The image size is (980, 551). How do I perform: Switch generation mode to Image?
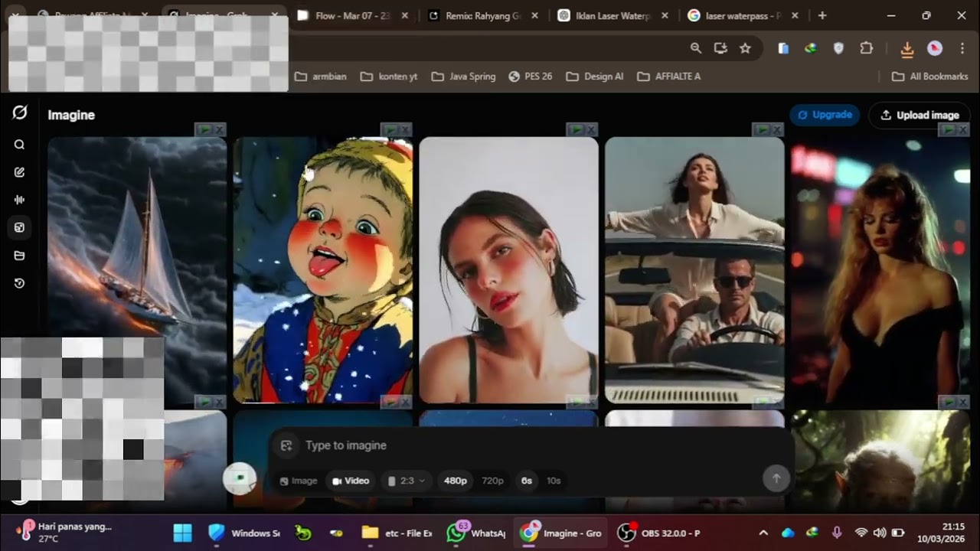[x=299, y=481]
